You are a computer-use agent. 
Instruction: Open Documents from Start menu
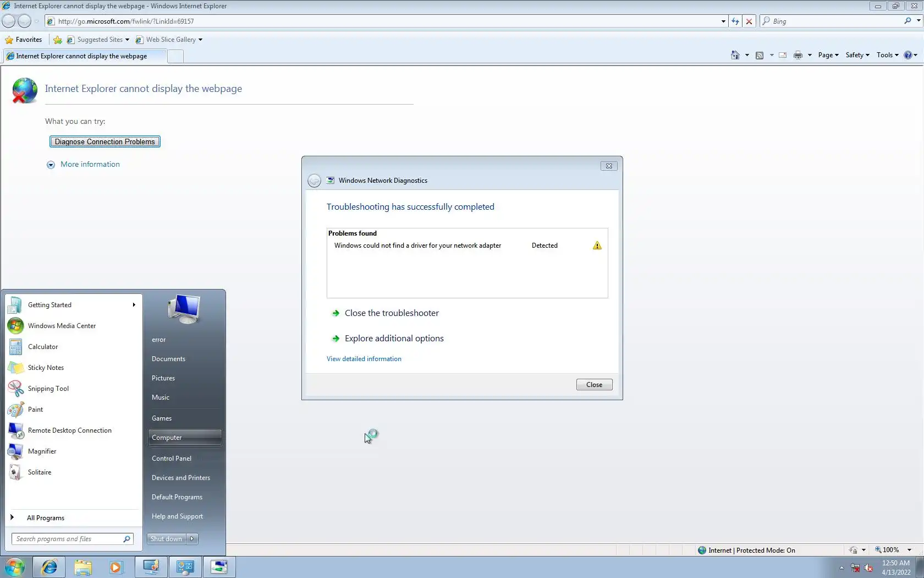(x=185, y=359)
